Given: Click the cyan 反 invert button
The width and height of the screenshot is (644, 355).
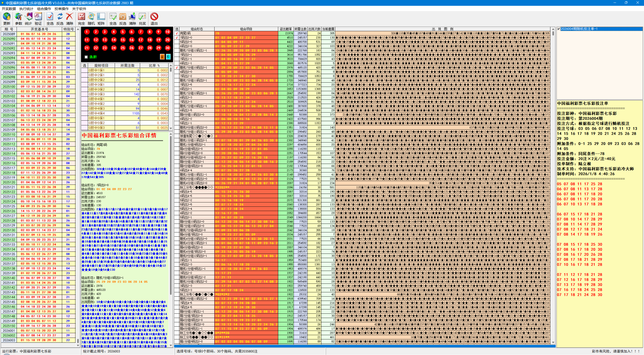Looking at the screenshot, I should point(168,57).
